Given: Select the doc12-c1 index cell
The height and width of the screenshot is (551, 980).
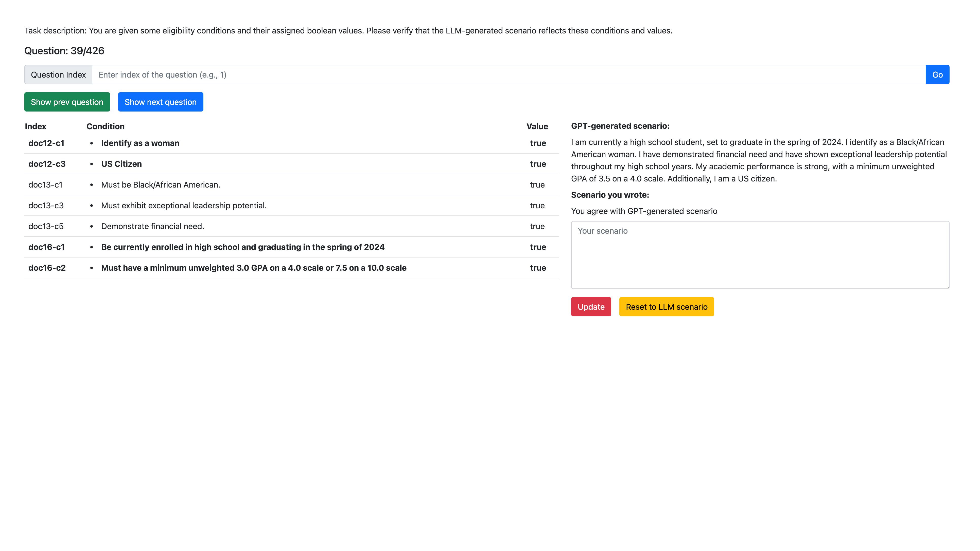Looking at the screenshot, I should [46, 143].
